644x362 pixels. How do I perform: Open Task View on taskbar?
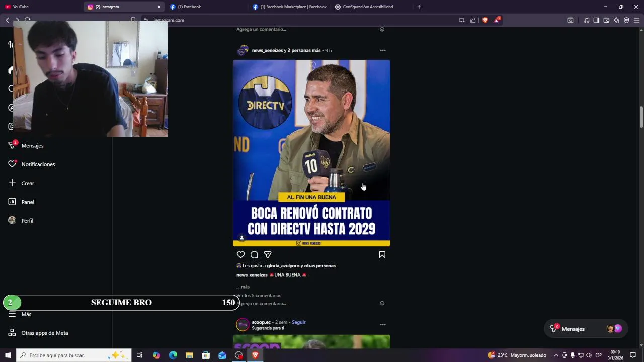(139, 355)
